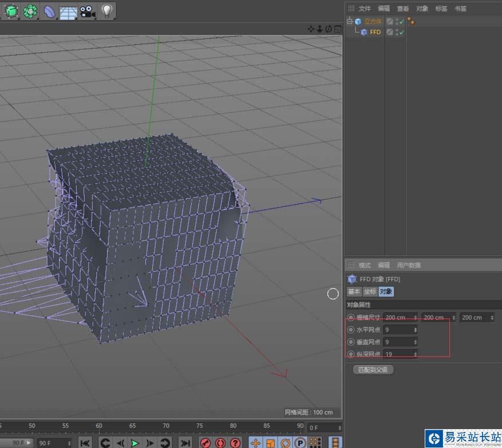Select the deformer tool icon
Screen dimensions: 502x448
49,11
